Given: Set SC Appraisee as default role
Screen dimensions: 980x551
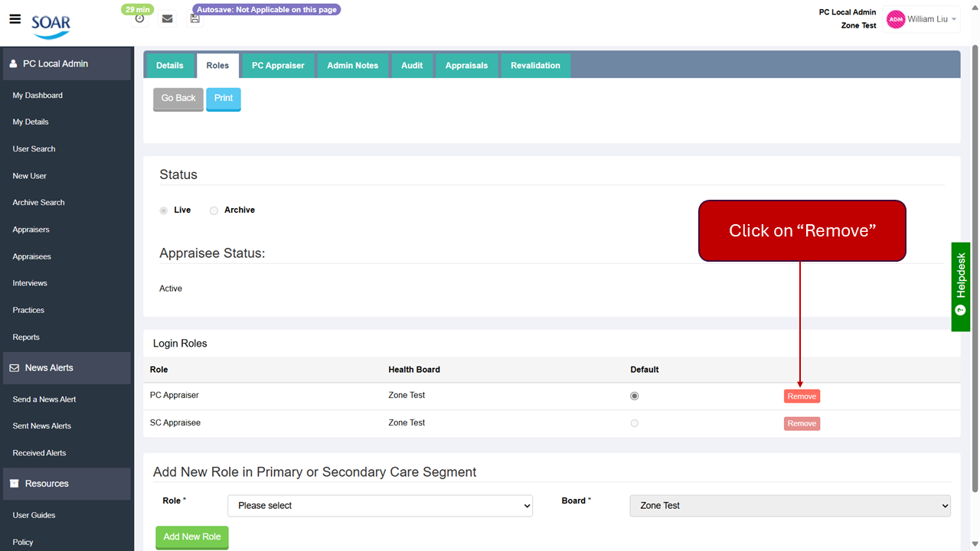Looking at the screenshot, I should point(634,423).
